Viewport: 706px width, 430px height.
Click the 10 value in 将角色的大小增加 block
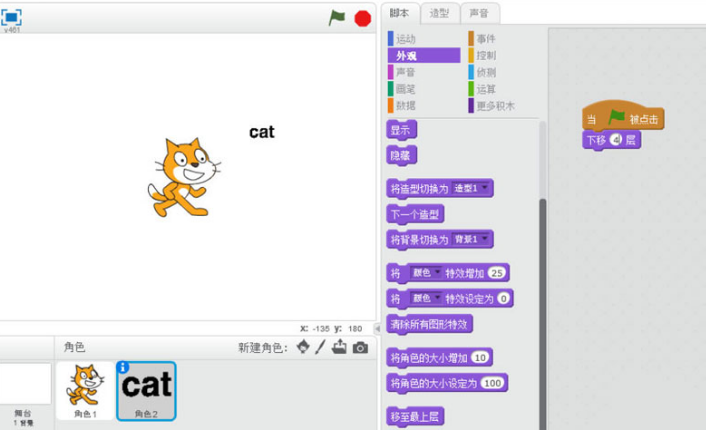pos(480,358)
